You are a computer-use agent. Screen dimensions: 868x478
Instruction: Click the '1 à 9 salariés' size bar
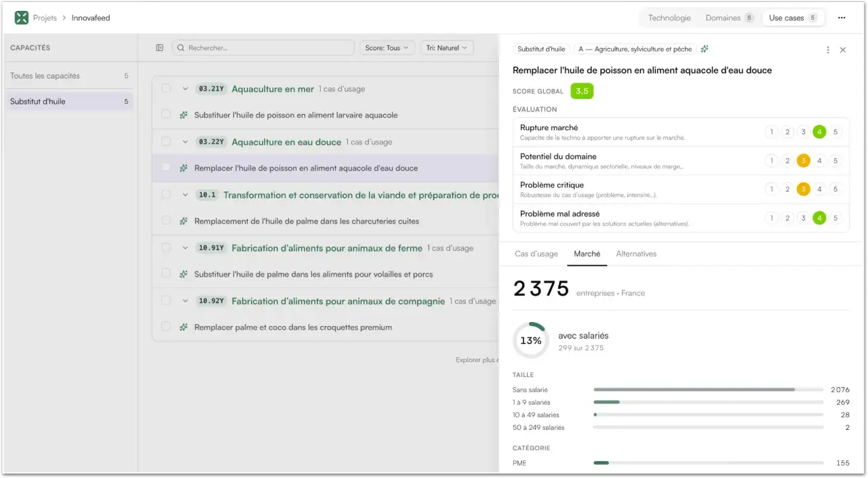coord(708,402)
